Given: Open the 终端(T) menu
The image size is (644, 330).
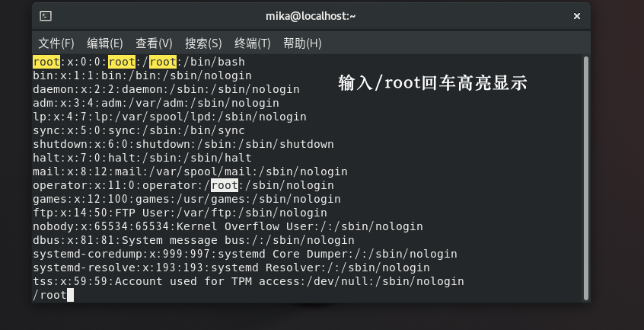Looking at the screenshot, I should [x=253, y=43].
